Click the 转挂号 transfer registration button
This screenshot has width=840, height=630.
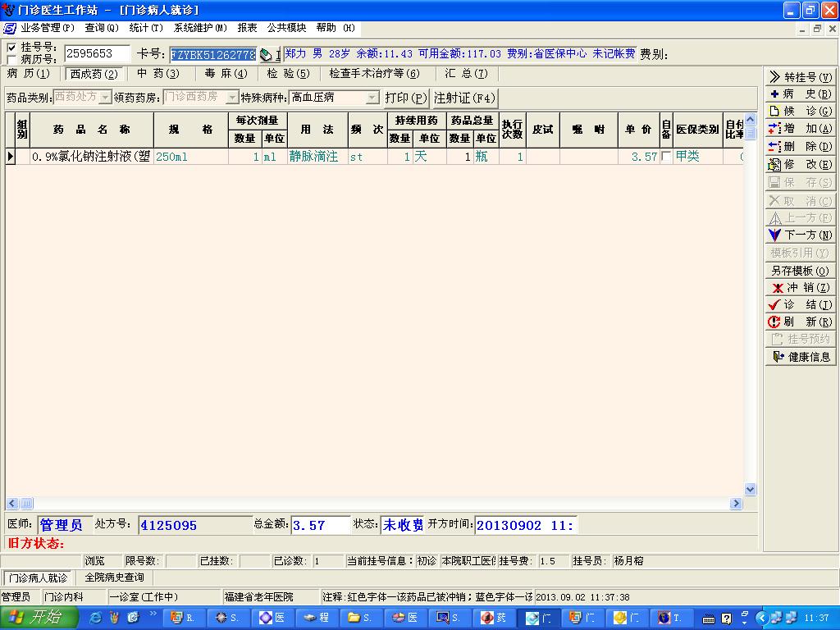(x=800, y=77)
